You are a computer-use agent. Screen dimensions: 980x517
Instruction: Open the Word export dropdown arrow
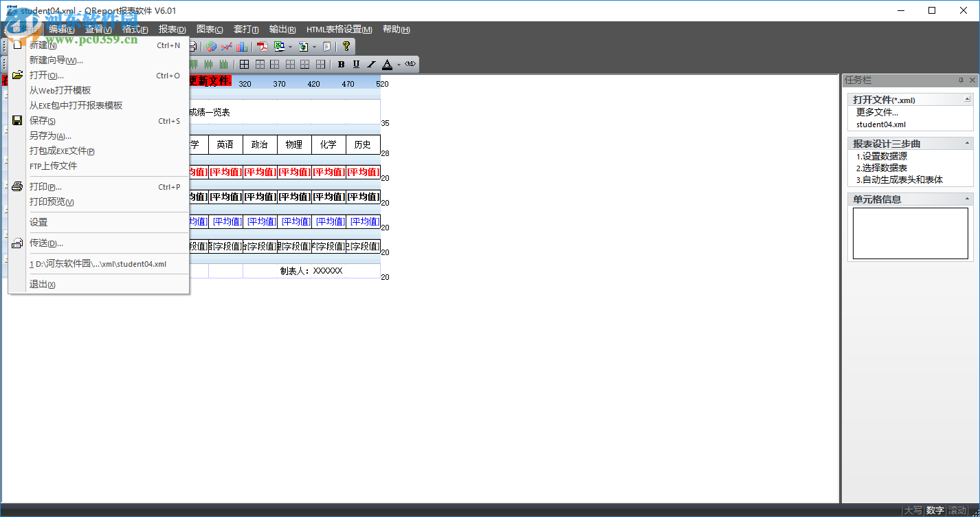tap(314, 47)
